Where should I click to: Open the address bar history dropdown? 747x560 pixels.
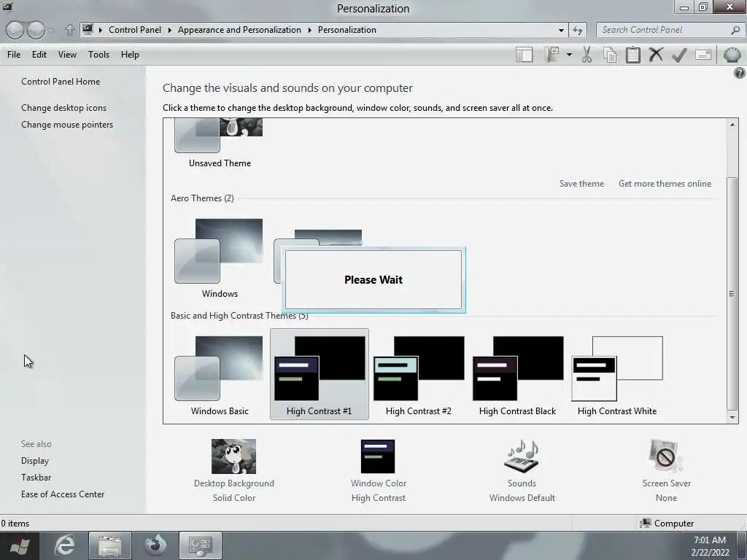[561, 30]
